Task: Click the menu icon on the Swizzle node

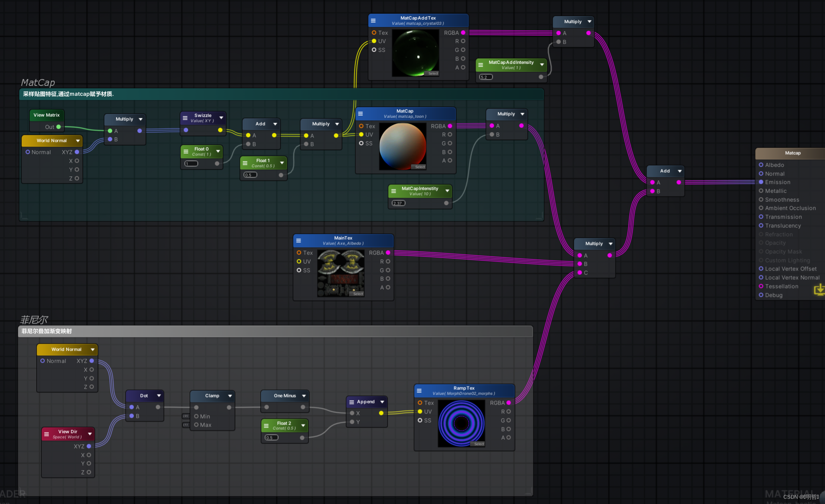Action: click(x=185, y=117)
